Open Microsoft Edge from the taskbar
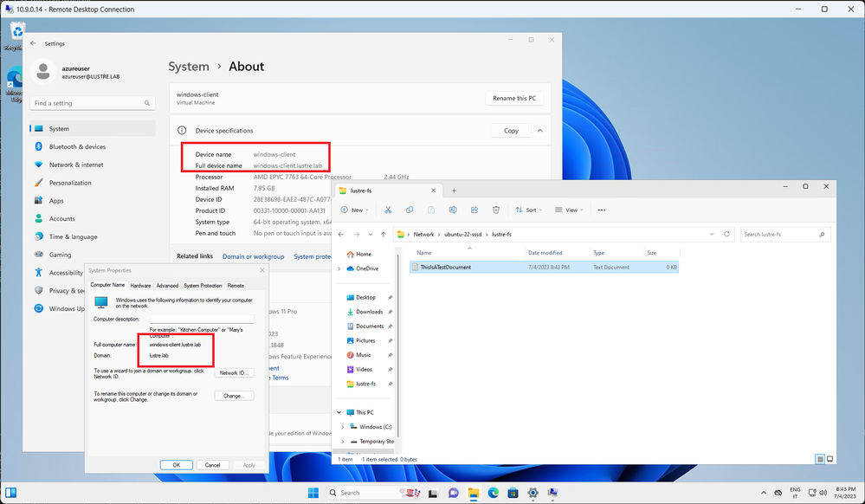 (494, 493)
